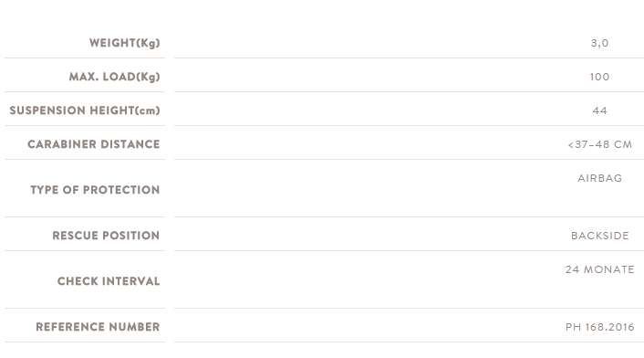This screenshot has width=644, height=358.
Task: Click the MAX. LOAD(Kg) label
Action: click(x=114, y=77)
